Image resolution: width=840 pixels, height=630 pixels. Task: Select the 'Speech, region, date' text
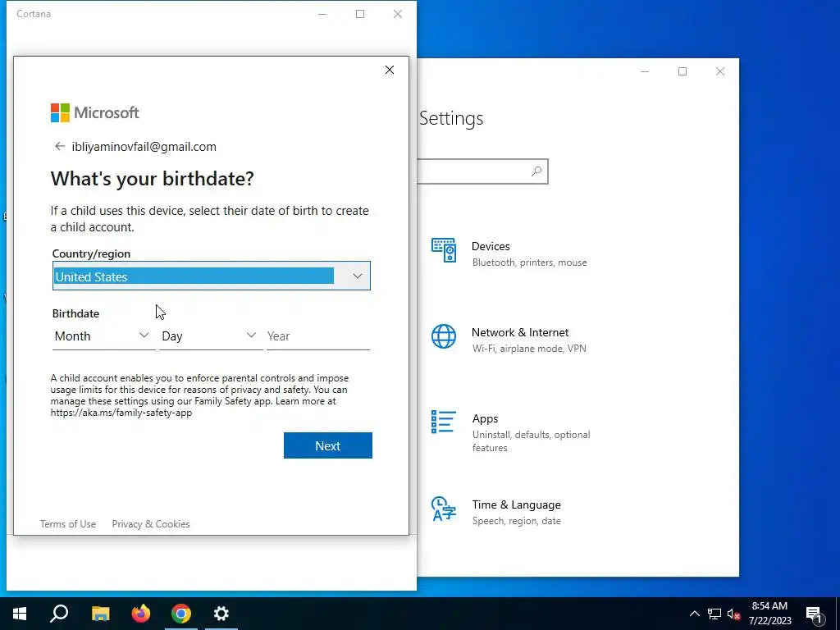coord(517,521)
